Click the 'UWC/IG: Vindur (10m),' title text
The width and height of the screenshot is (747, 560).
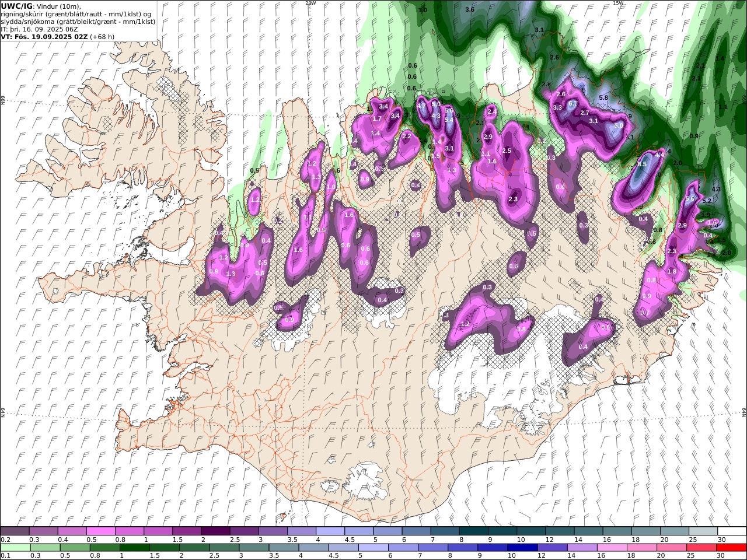(x=41, y=6)
